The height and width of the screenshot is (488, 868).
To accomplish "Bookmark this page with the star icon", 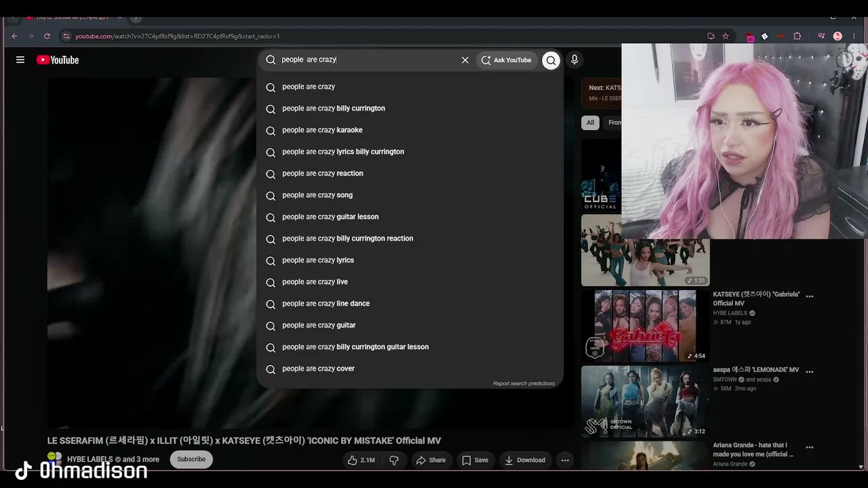I will point(726,36).
